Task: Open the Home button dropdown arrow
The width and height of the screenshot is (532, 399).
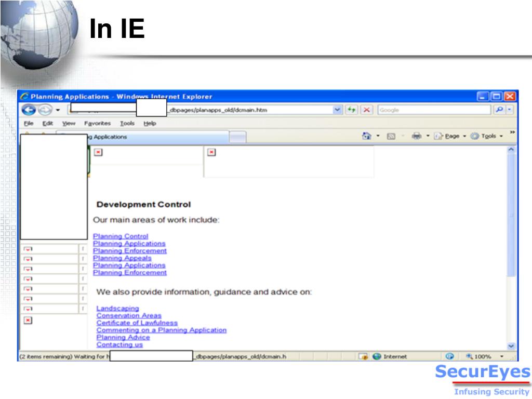Action: click(x=378, y=136)
